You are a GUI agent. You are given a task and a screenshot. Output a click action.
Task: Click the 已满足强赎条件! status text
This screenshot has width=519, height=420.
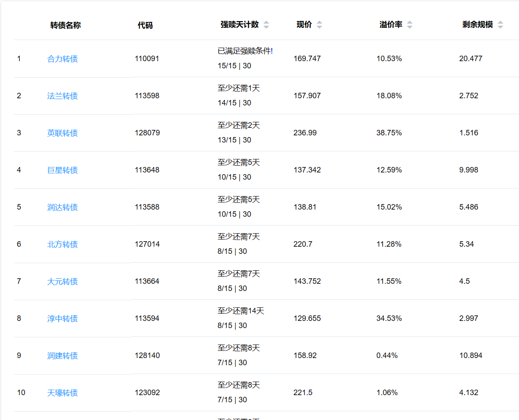click(x=245, y=51)
